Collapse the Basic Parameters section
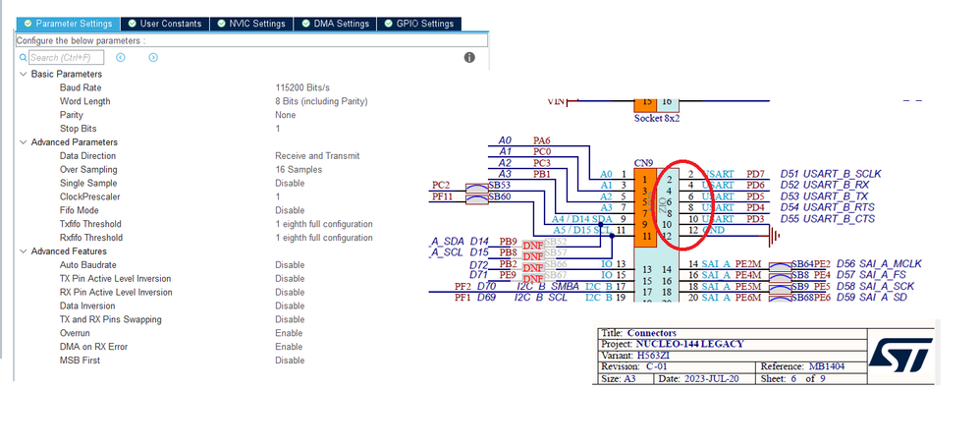Viewport: 980px width, 444px height. click(24, 74)
